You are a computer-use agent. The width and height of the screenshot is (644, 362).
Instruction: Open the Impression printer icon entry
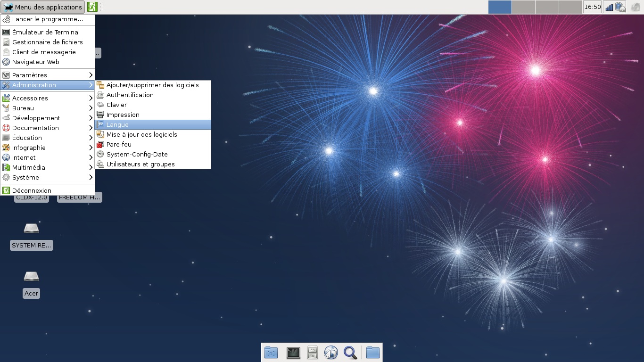[x=100, y=115]
